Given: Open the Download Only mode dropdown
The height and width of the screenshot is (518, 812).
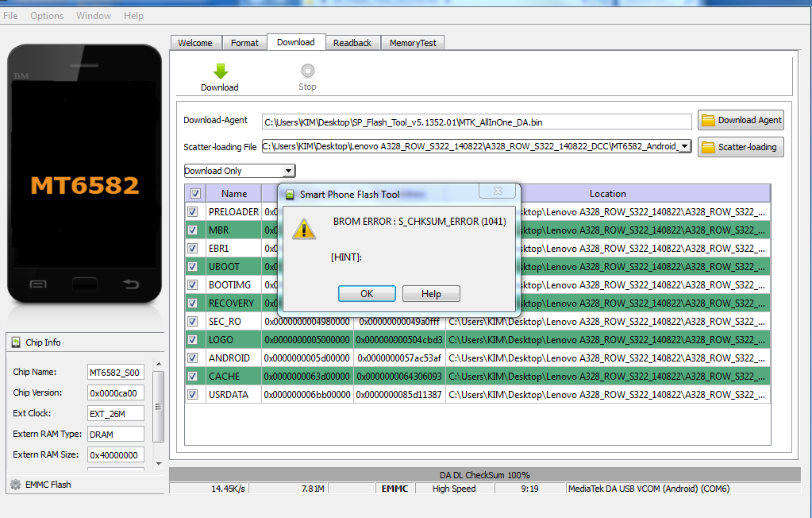Looking at the screenshot, I should point(289,171).
